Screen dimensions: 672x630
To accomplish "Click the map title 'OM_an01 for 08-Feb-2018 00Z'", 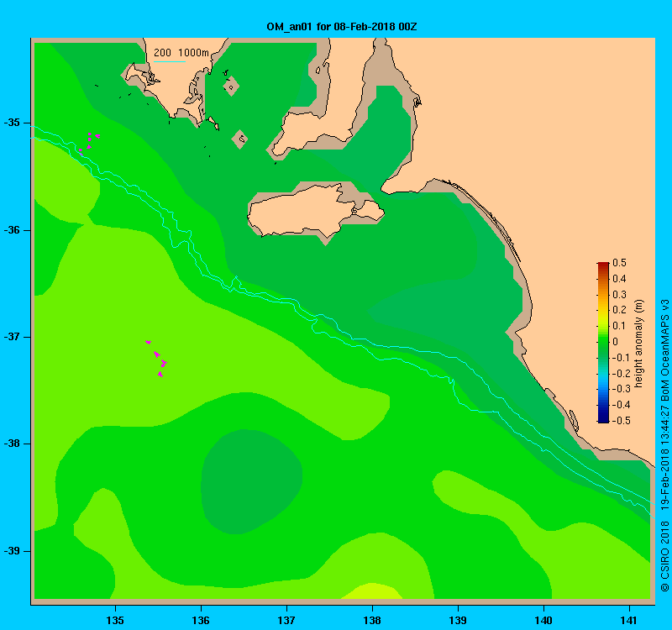I will (x=342, y=27).
